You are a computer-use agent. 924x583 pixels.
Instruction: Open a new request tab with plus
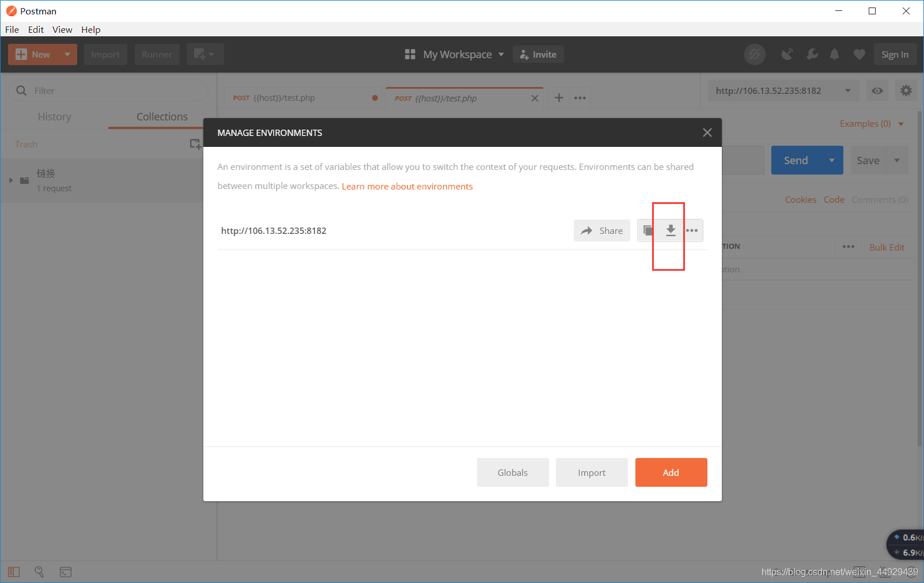tap(559, 98)
